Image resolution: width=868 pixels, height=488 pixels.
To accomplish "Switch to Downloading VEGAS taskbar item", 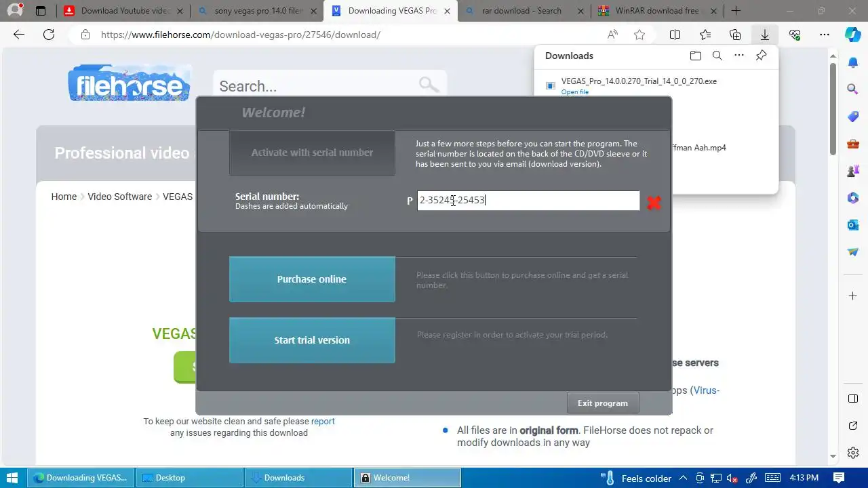I will (x=81, y=478).
